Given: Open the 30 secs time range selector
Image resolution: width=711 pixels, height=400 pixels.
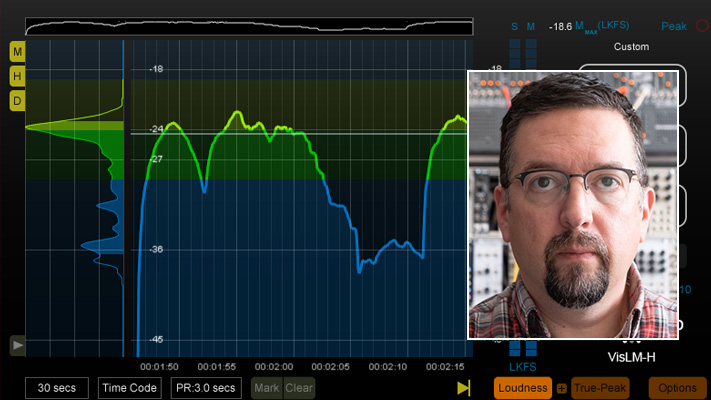Looking at the screenshot, I should (57, 388).
